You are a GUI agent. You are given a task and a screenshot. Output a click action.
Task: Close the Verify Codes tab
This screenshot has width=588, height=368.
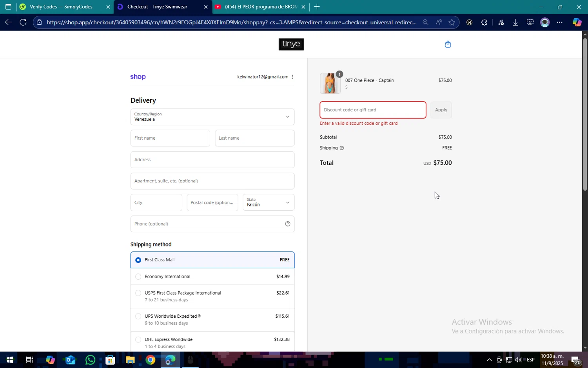click(108, 7)
